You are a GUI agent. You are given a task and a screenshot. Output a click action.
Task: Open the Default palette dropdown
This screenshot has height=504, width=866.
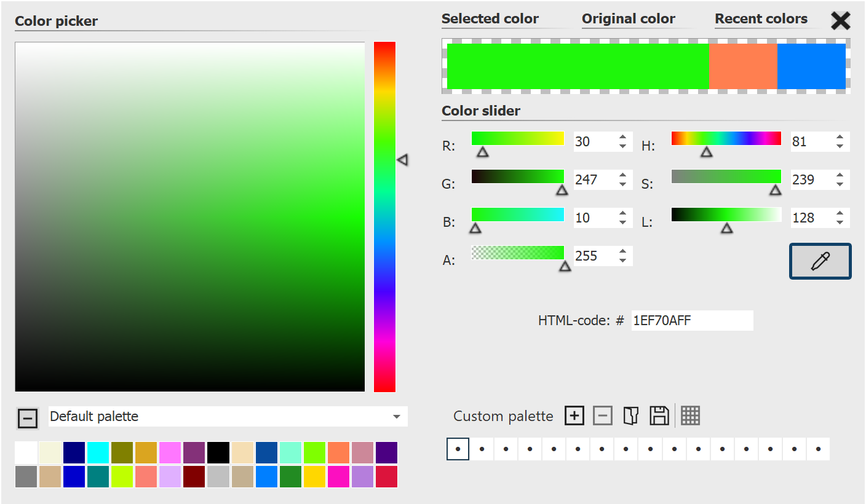(397, 416)
